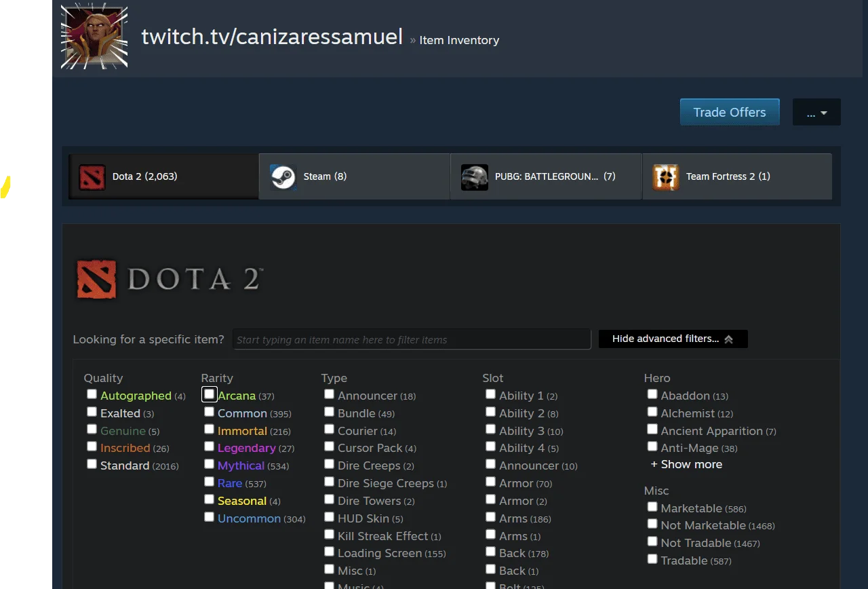This screenshot has height=589, width=868.
Task: Enable the Seasonal rarity filter
Action: 209,499
